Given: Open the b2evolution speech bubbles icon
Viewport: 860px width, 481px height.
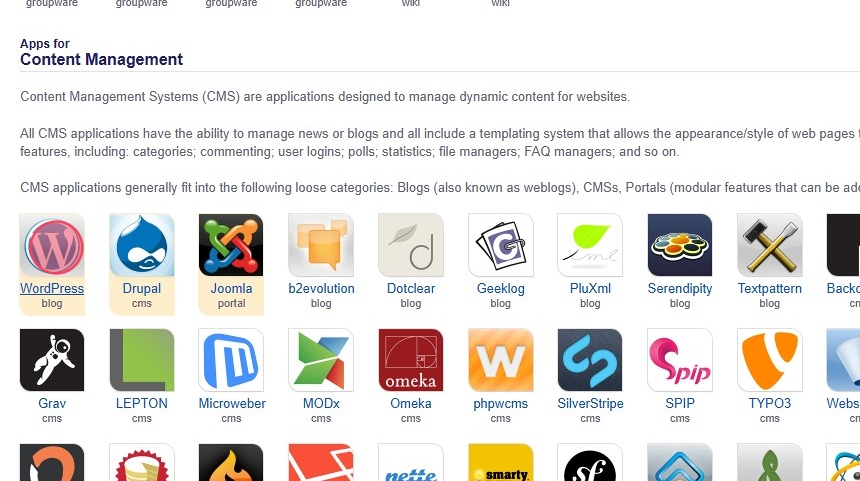Looking at the screenshot, I should (x=321, y=245).
